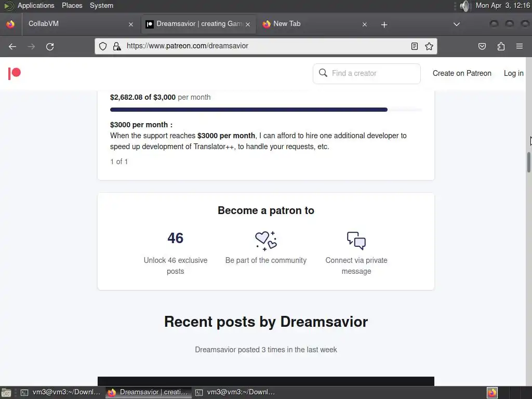Close the Dreamsavior tab

pyautogui.click(x=248, y=24)
